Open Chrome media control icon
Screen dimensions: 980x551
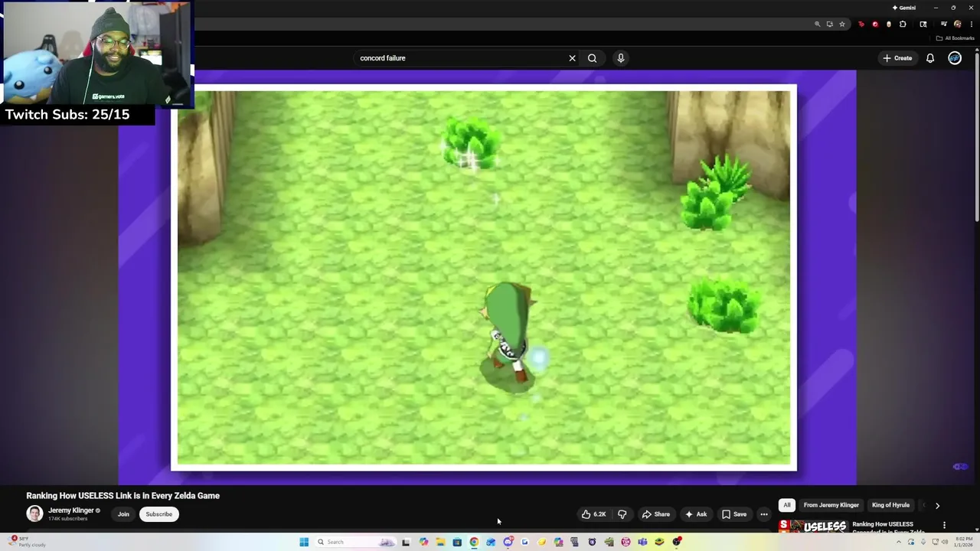pos(944,24)
